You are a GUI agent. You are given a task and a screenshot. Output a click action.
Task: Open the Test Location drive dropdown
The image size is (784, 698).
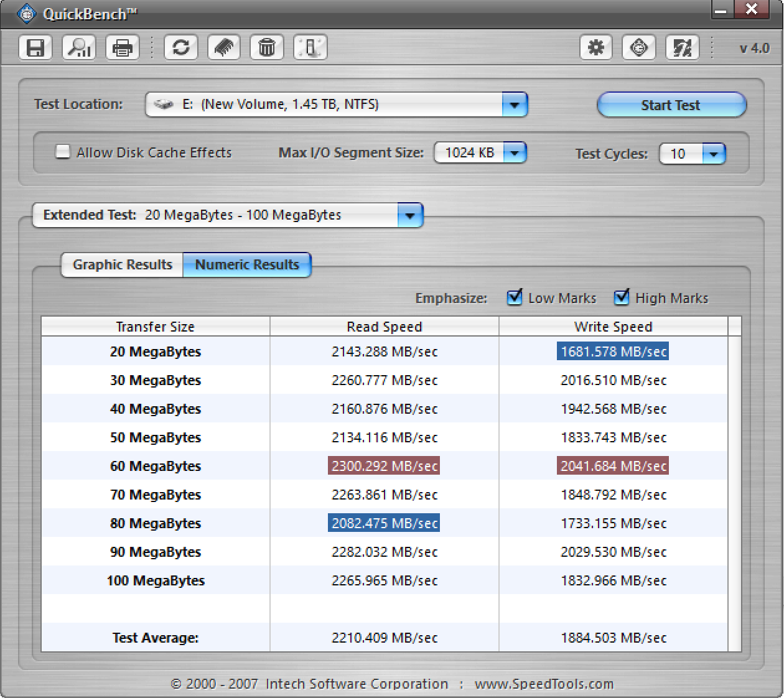tap(515, 105)
